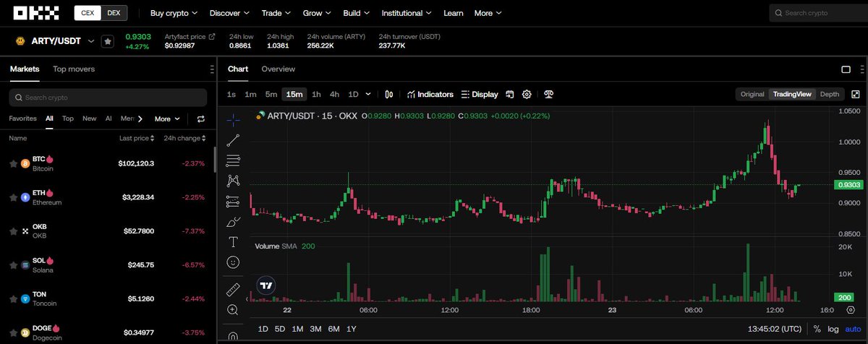The width and height of the screenshot is (868, 344).
Task: Expand the Buy crypto menu
Action: coord(175,13)
